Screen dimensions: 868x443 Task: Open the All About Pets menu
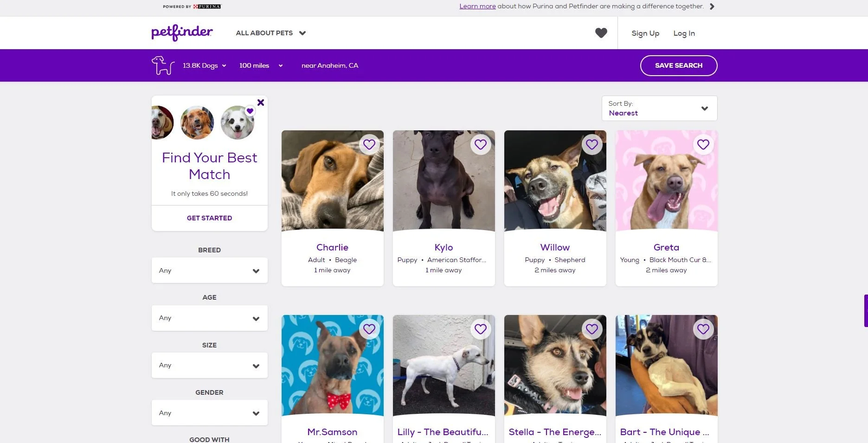pos(270,33)
